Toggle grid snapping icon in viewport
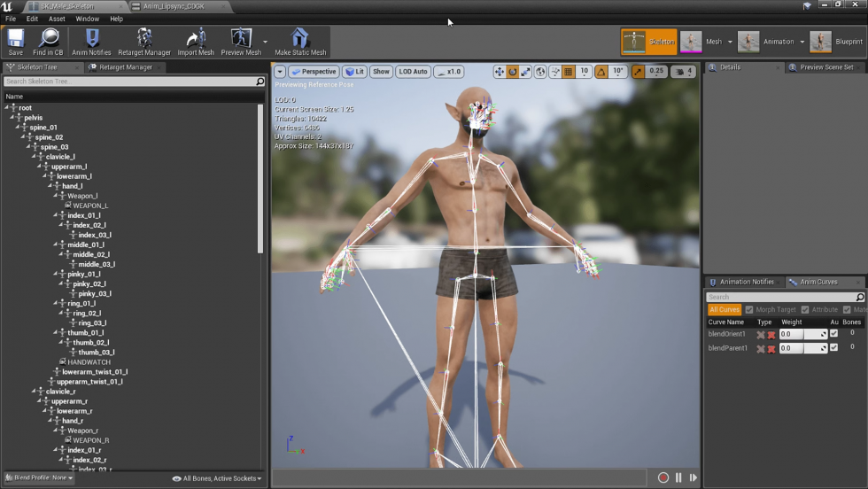Image resolution: width=868 pixels, height=489 pixels. pos(569,72)
